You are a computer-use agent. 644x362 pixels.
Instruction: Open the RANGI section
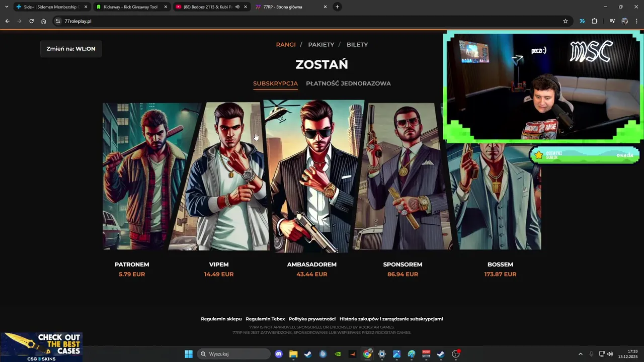click(x=286, y=45)
